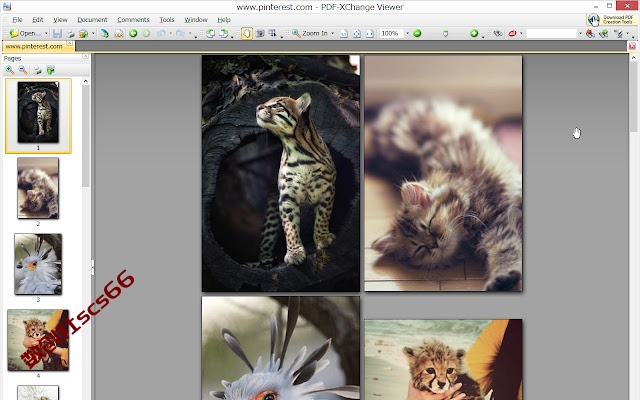Expand the dropdown arrow next to email icon
640x400 pixels.
tap(93, 33)
